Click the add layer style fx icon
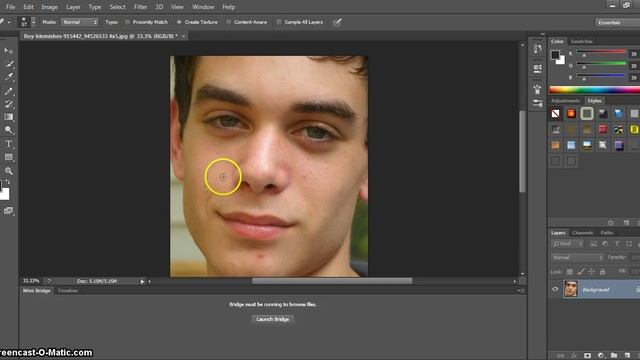640x360 pixels. tap(574, 356)
